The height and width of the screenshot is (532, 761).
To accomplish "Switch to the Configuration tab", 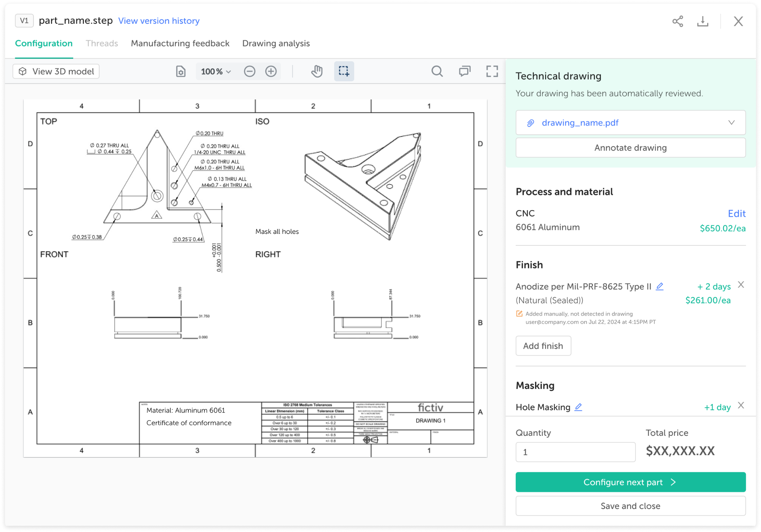I will coord(44,43).
